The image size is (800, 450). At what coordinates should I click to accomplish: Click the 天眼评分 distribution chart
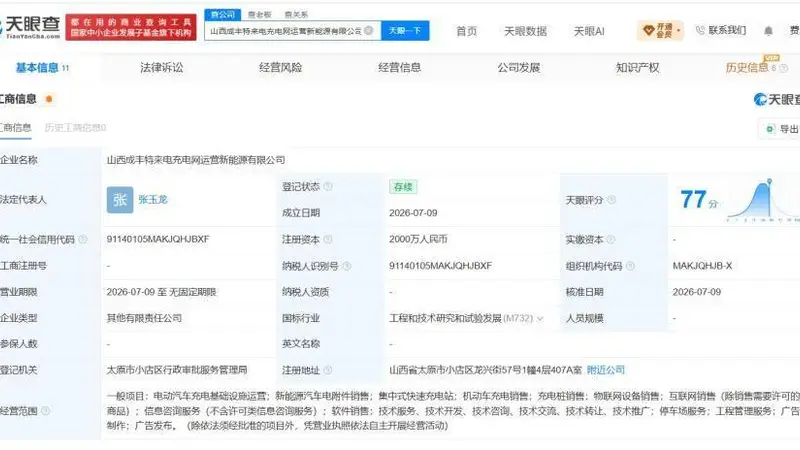coord(763,201)
